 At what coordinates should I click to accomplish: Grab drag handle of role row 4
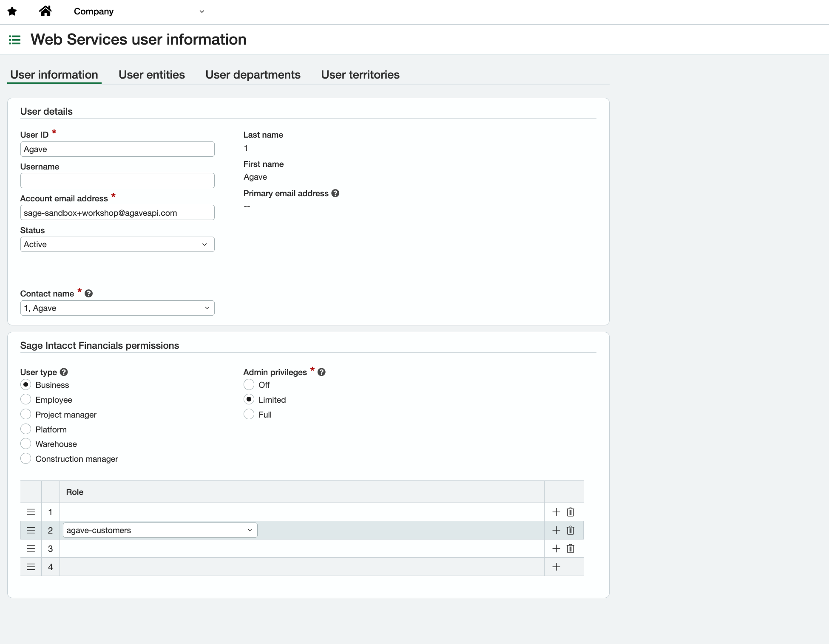(x=31, y=567)
